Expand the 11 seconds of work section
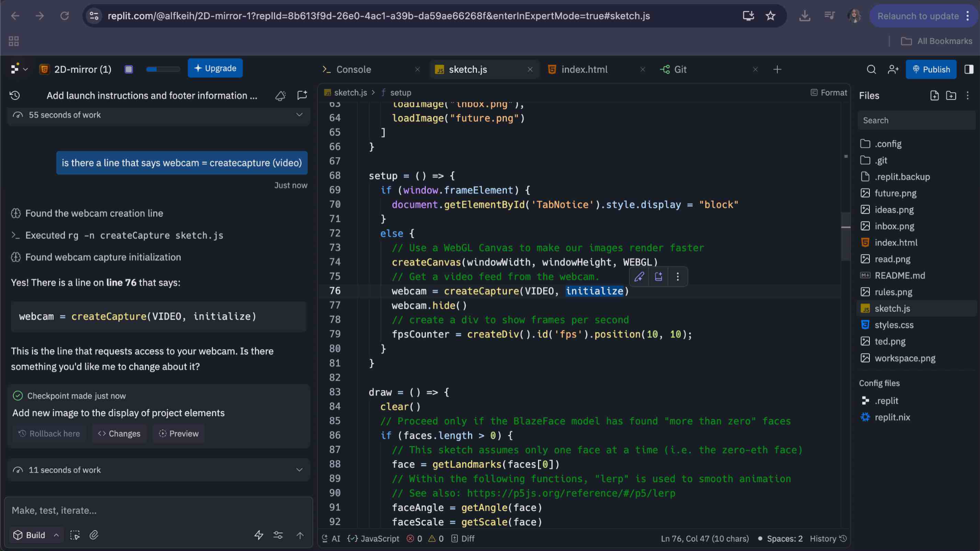 pyautogui.click(x=299, y=470)
